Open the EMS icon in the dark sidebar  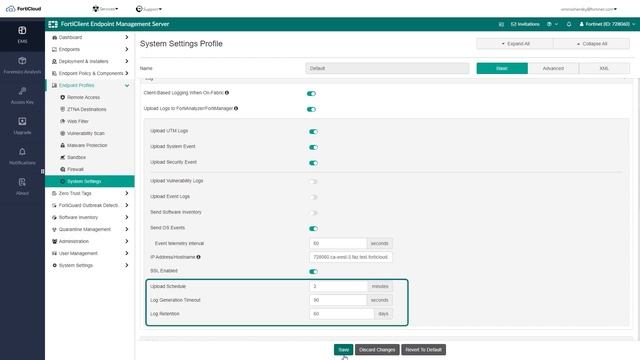coord(22,31)
